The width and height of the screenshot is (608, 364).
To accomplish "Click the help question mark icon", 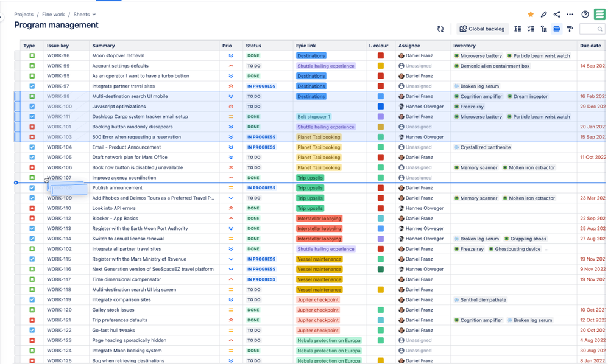I will (x=585, y=15).
